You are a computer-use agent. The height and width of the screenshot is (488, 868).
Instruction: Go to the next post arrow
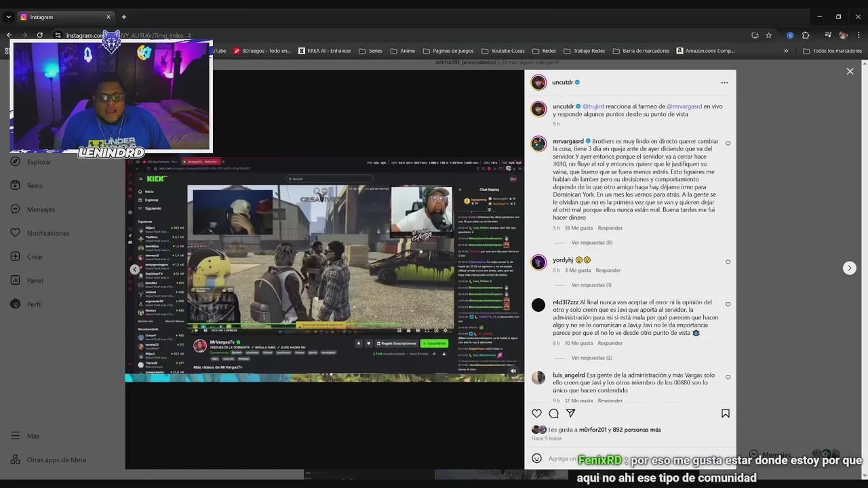pos(849,268)
